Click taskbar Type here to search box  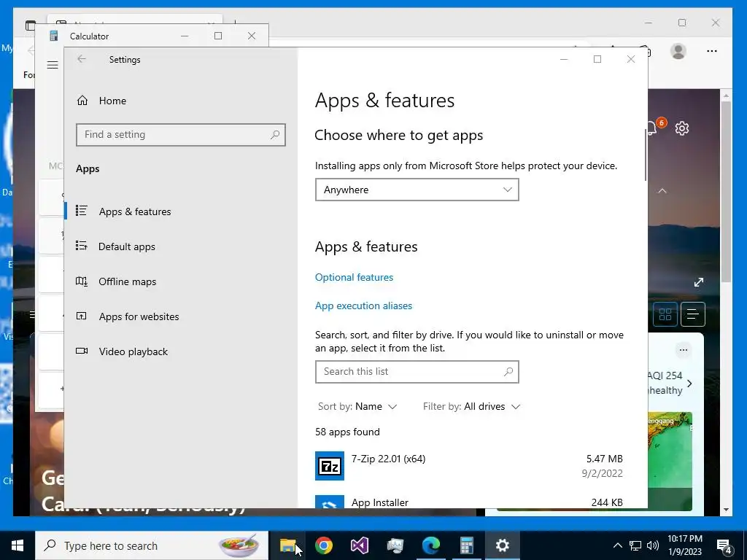click(x=152, y=545)
